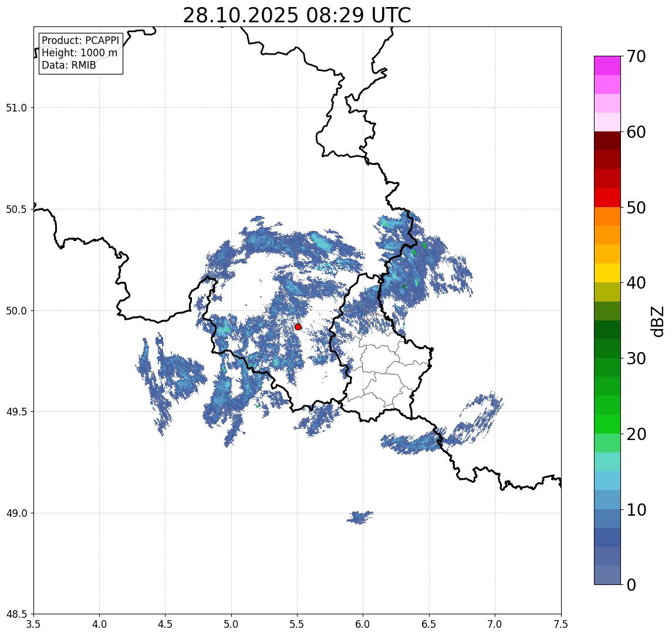Click the latitude axis label 50.0
Image resolution: width=672 pixels, height=636 pixels.
(x=16, y=311)
